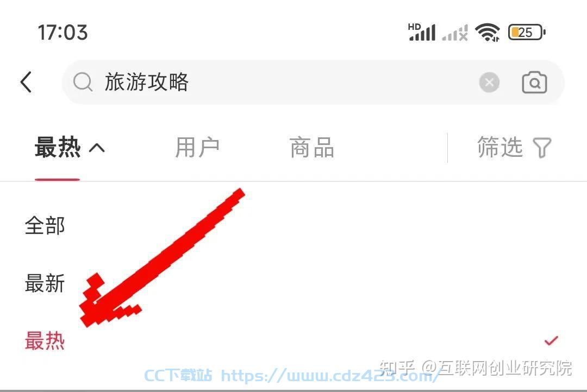Select the 全部 sort option
This screenshot has height=392, width=587.
[45, 225]
